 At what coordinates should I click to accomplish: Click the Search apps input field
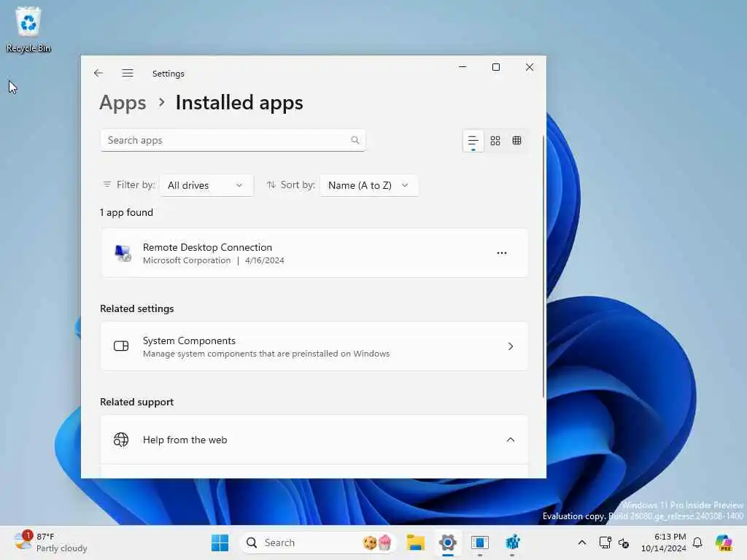pos(233,140)
